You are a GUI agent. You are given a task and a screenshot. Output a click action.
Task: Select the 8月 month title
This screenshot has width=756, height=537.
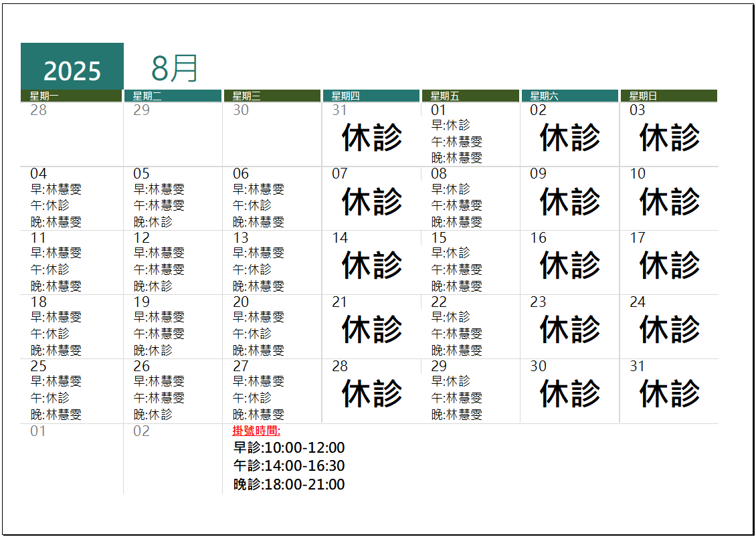(175, 68)
